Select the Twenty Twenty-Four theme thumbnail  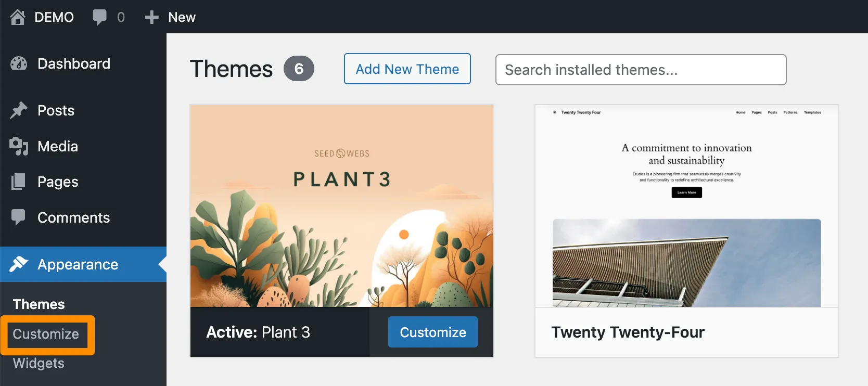686,206
